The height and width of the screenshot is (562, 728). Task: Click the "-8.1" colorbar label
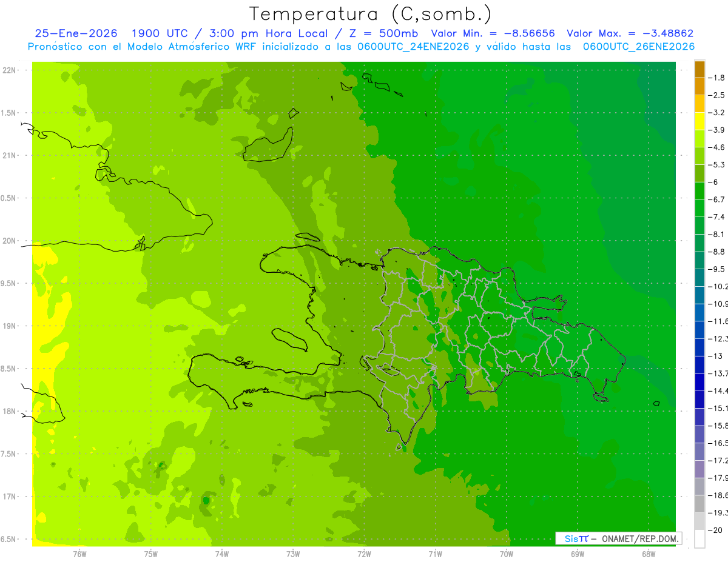(716, 235)
